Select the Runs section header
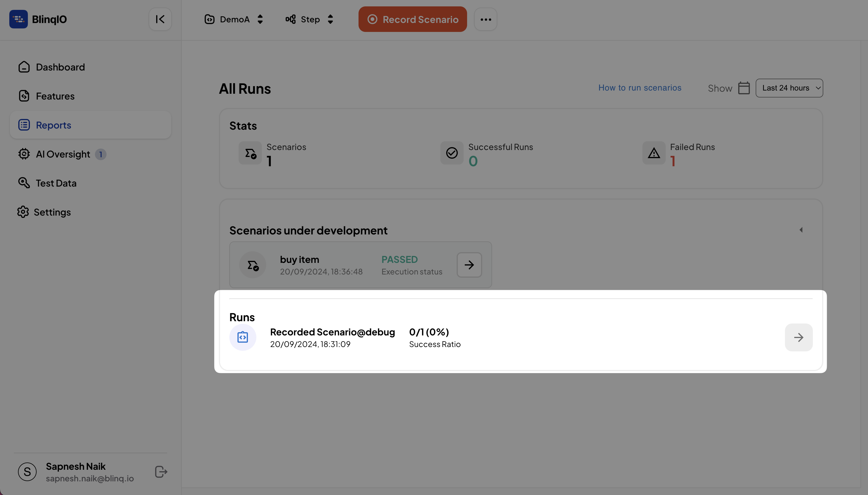 coord(242,316)
